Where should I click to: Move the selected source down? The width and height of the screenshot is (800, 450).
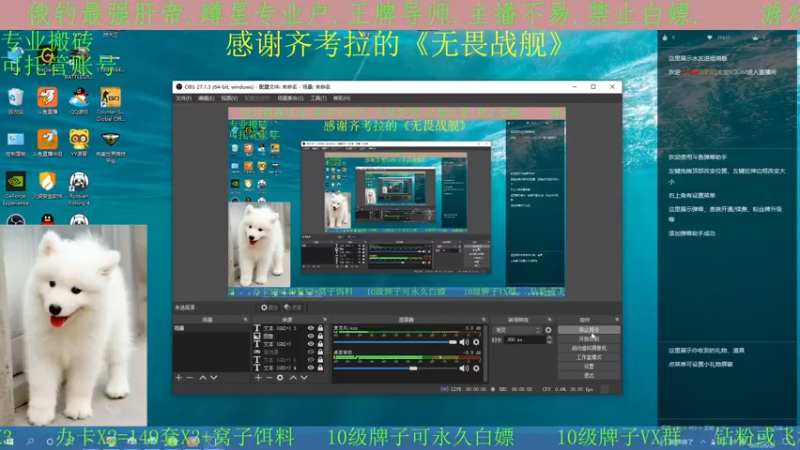tap(304, 378)
